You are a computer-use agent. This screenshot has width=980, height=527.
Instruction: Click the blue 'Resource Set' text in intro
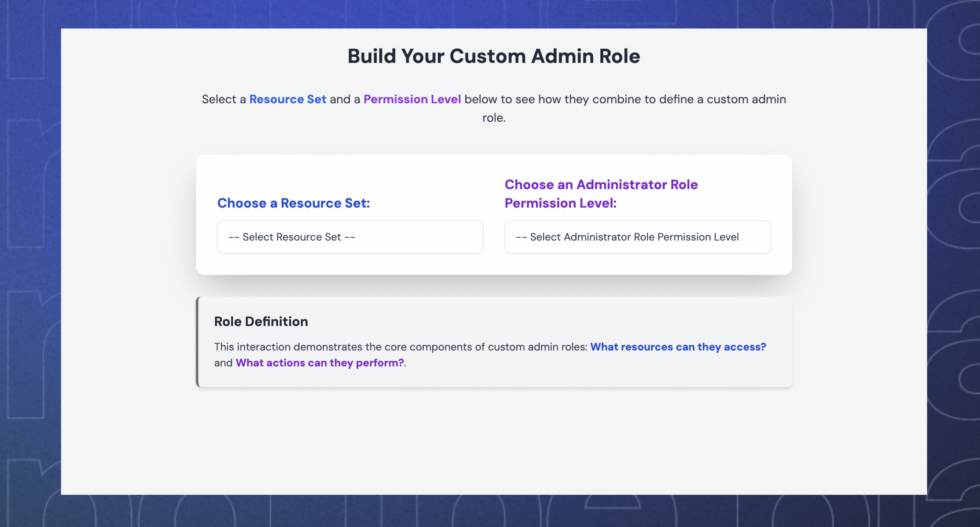(287, 99)
